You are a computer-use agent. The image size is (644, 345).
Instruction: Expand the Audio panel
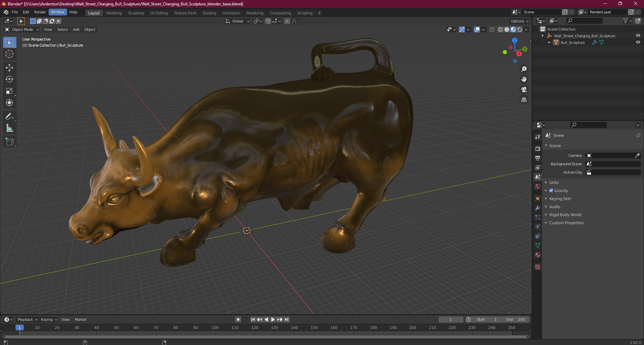pyautogui.click(x=554, y=207)
